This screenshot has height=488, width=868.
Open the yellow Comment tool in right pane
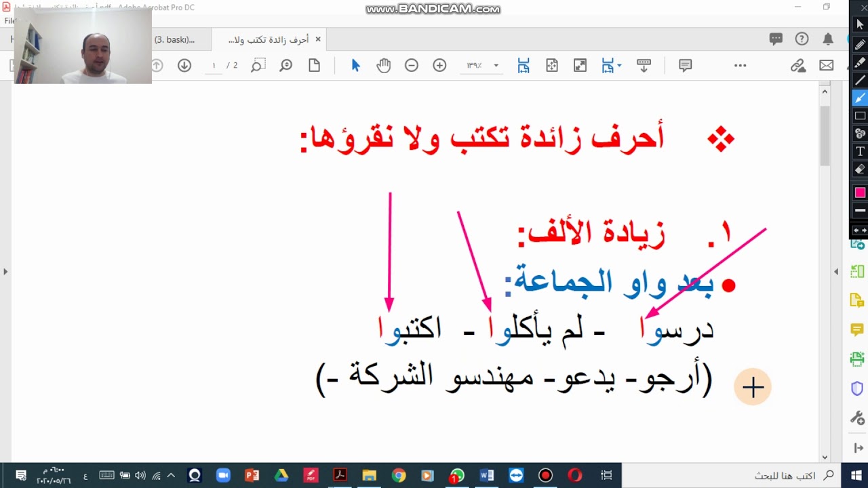point(857,330)
